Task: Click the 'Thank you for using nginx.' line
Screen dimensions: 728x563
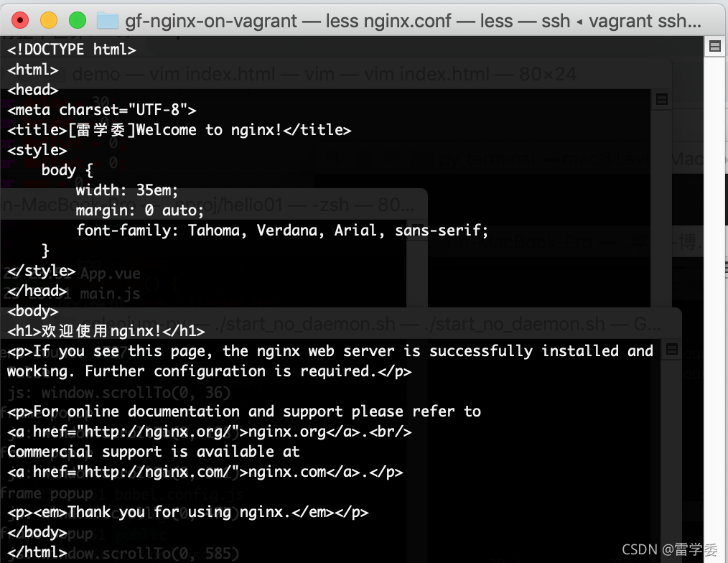Action: [x=187, y=512]
